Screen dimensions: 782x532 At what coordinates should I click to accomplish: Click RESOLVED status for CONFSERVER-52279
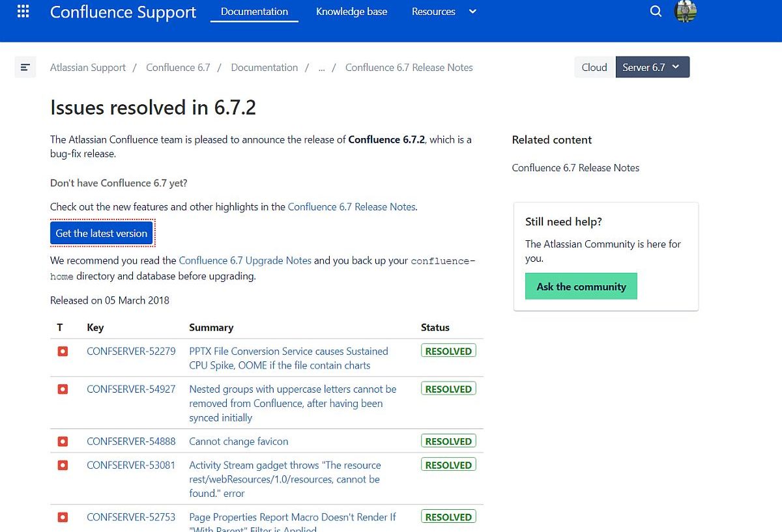pyautogui.click(x=448, y=351)
